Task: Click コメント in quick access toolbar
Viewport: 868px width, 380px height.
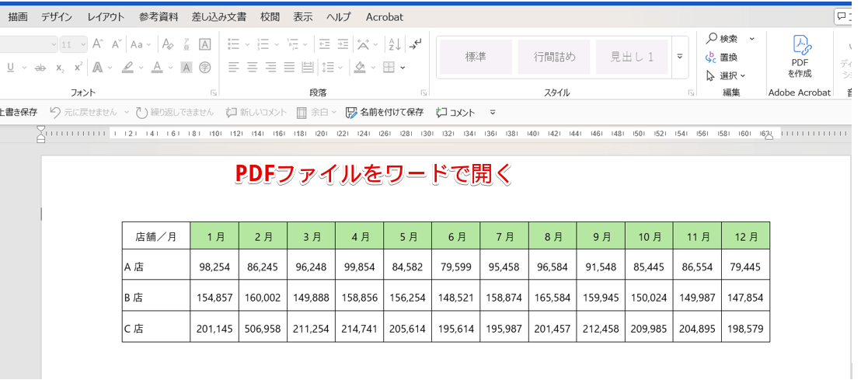Action: [455, 113]
